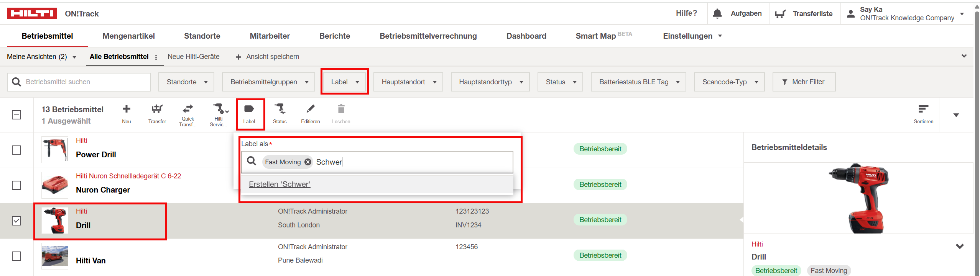This screenshot has height=276, width=980.
Task: Click the user profile avatar icon
Action: [x=850, y=14]
